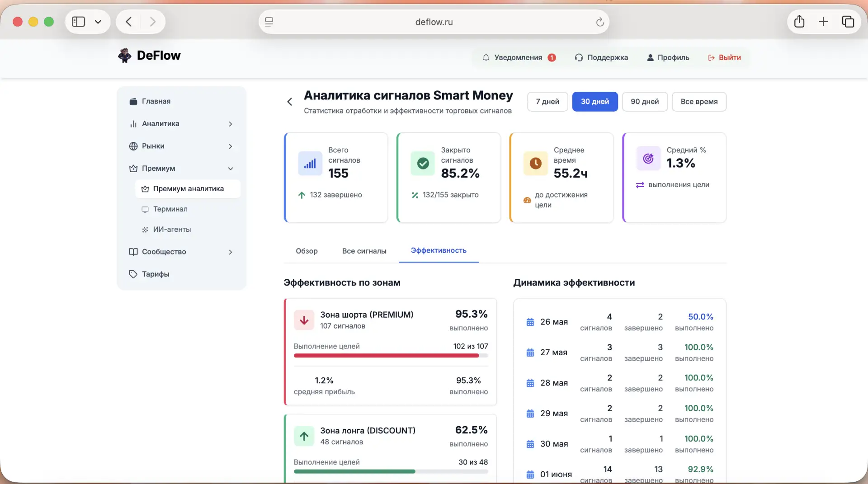Click the Зона лонга up-arrow icon

click(x=304, y=436)
